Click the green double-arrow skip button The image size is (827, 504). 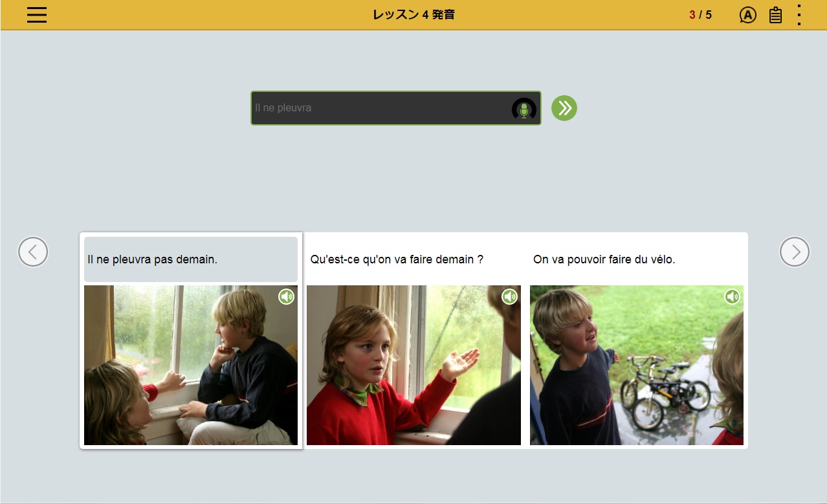(564, 108)
